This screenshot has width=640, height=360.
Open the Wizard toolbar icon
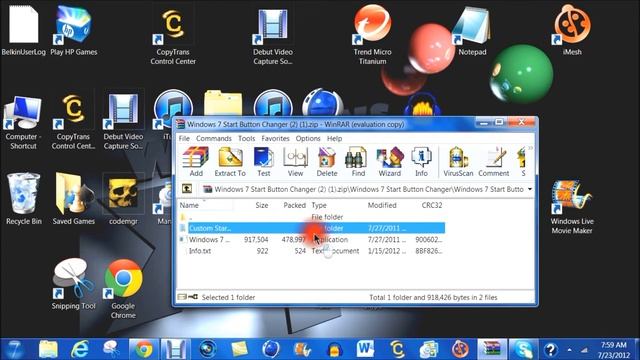[x=390, y=162]
